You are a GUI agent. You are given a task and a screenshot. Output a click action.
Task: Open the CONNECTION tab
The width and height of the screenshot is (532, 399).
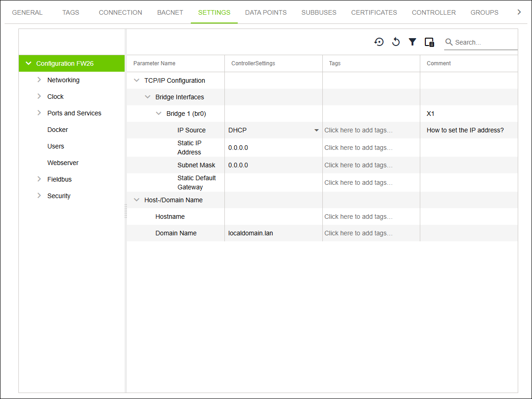tap(120, 12)
